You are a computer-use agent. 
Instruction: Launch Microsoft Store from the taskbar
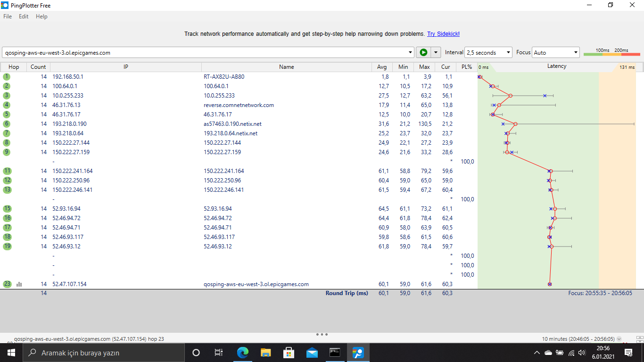click(x=289, y=353)
